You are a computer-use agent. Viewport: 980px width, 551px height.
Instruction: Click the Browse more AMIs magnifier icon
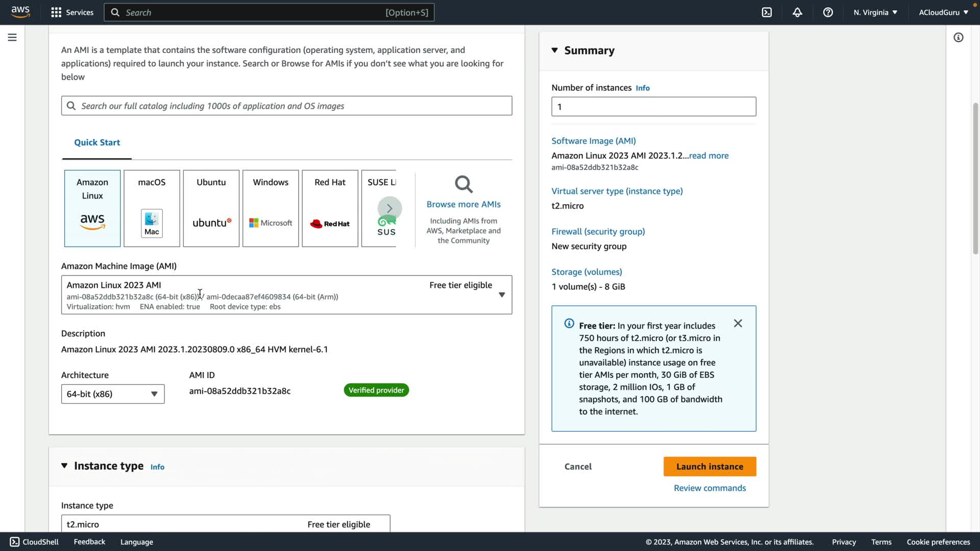pos(463,184)
